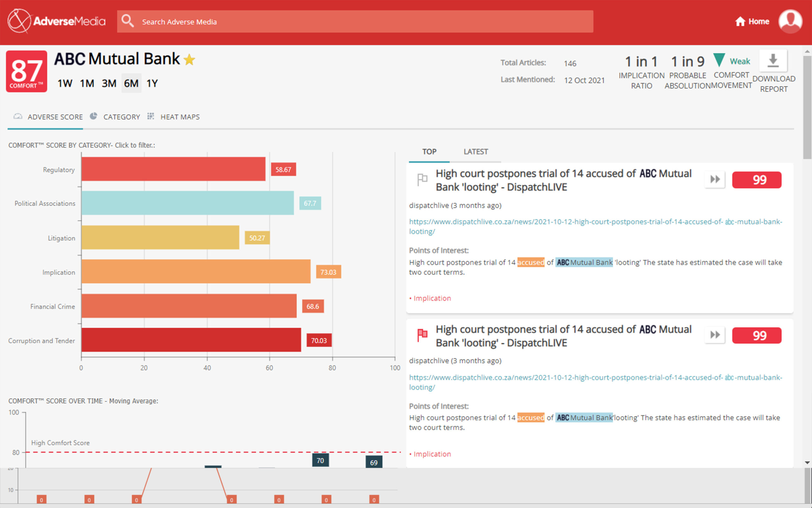
Task: Open the first article headline
Action: click(564, 180)
